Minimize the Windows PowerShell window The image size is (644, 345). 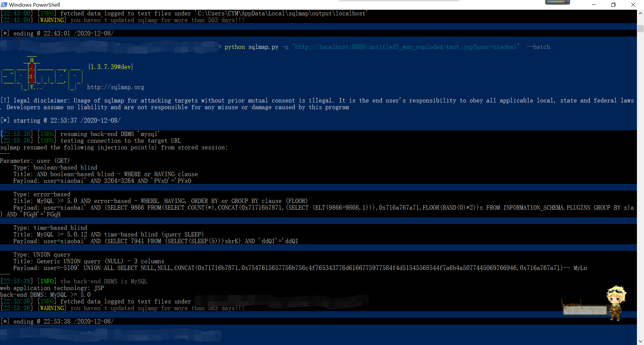click(x=594, y=5)
